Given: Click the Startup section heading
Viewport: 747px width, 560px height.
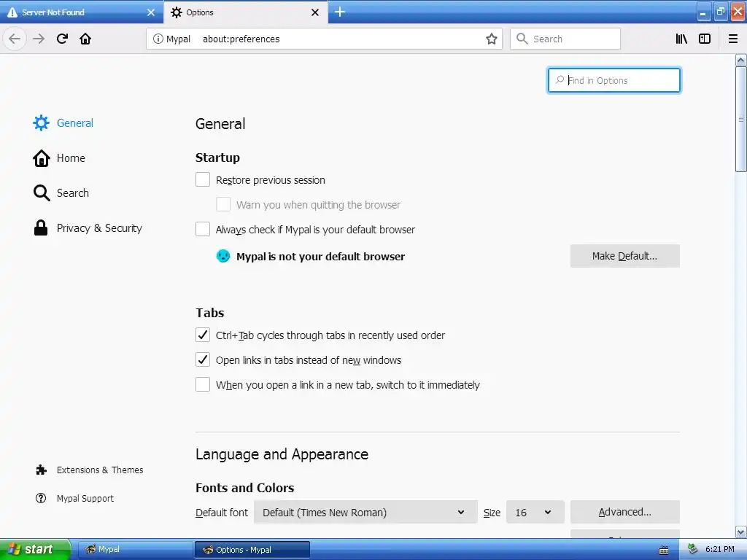Looking at the screenshot, I should [x=217, y=157].
